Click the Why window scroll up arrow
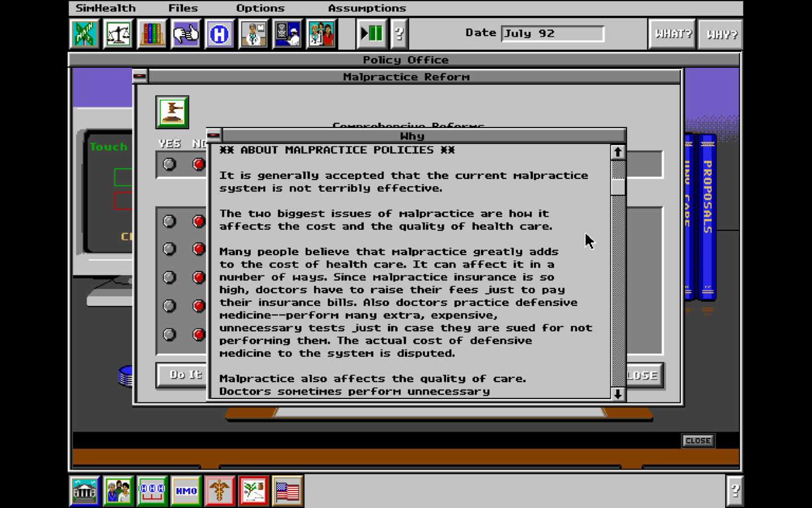This screenshot has height=508, width=812. 617,152
